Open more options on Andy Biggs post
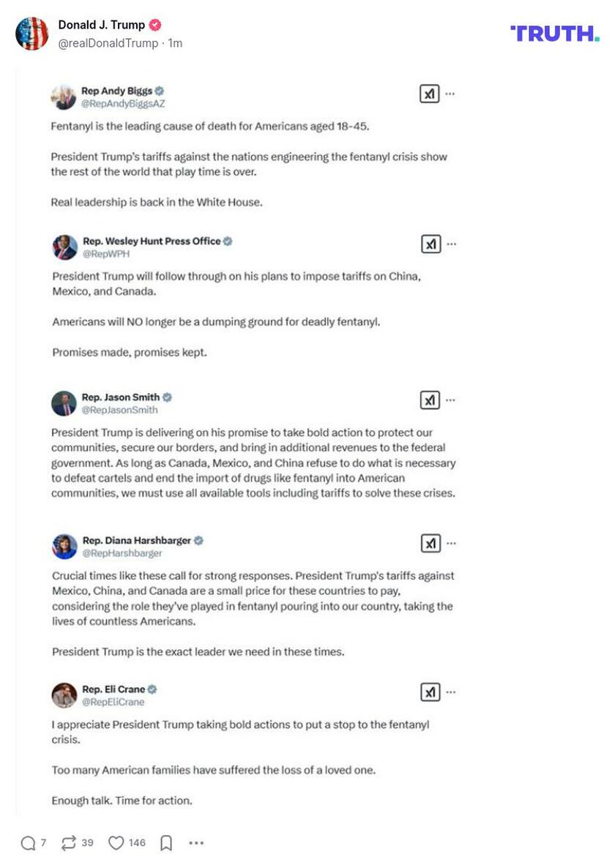Viewport: 615px width, 868px height. coord(451,94)
